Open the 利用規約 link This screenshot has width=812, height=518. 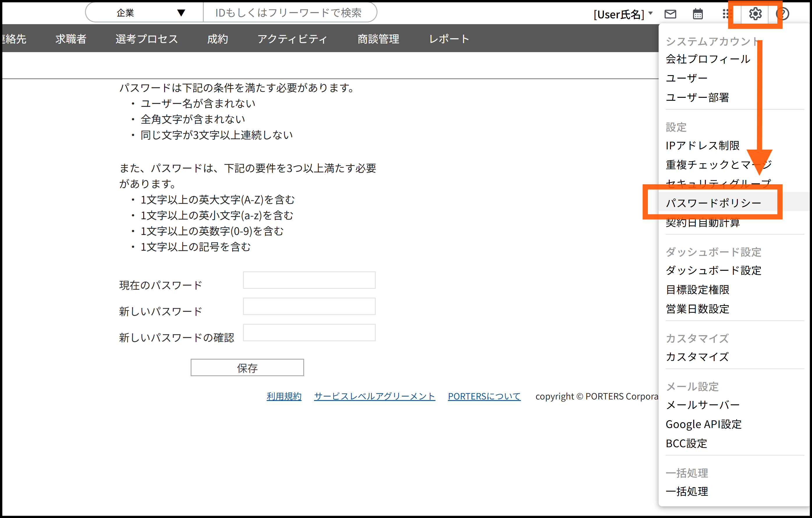pyautogui.click(x=284, y=396)
